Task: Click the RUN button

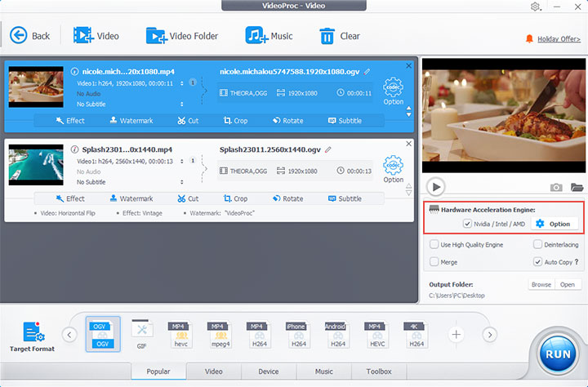Action: pos(558,354)
